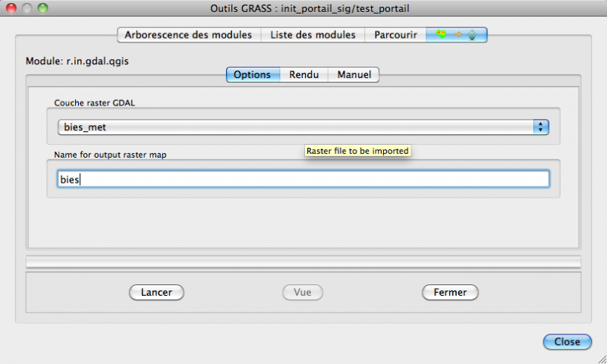Switch to Arborescence des modules tab
The width and height of the screenshot is (607, 364).
(189, 35)
